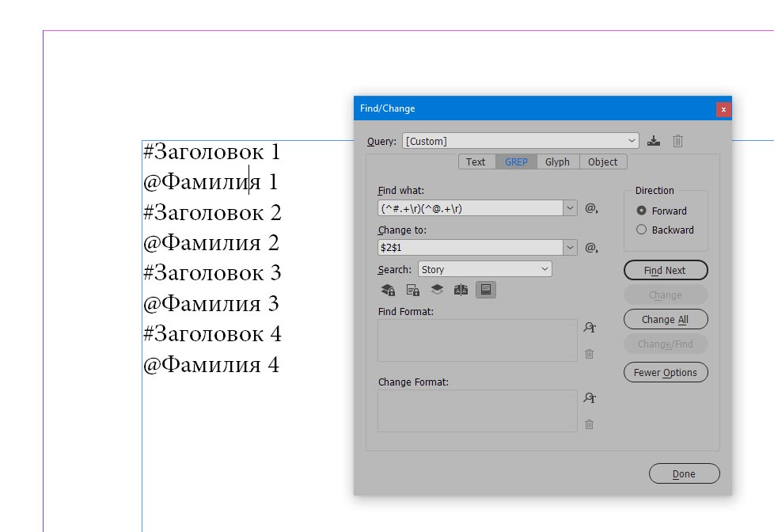
Task: Expand the Change to history dropdown arrow
Action: tap(570, 248)
